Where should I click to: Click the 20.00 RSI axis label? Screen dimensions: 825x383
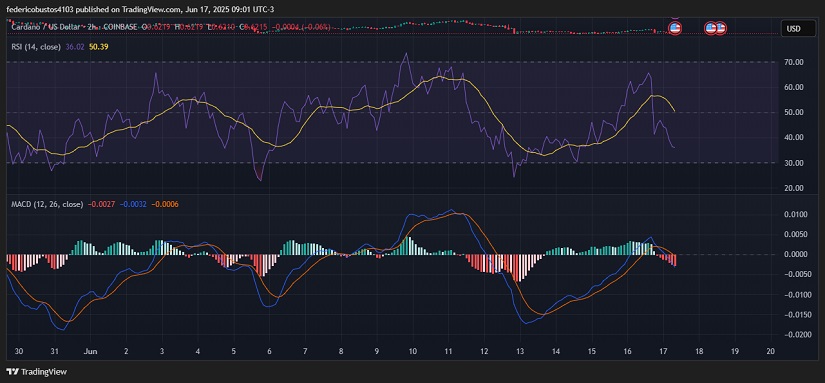click(793, 188)
